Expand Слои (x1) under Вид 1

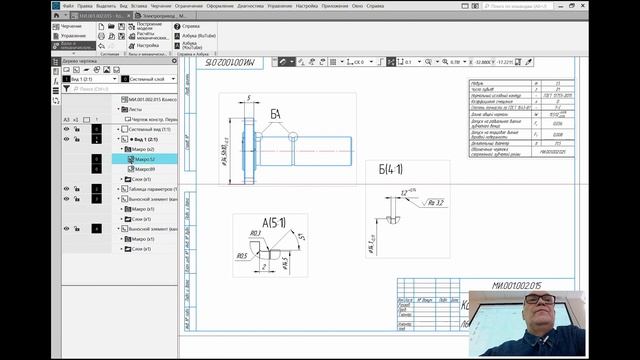coord(122,179)
